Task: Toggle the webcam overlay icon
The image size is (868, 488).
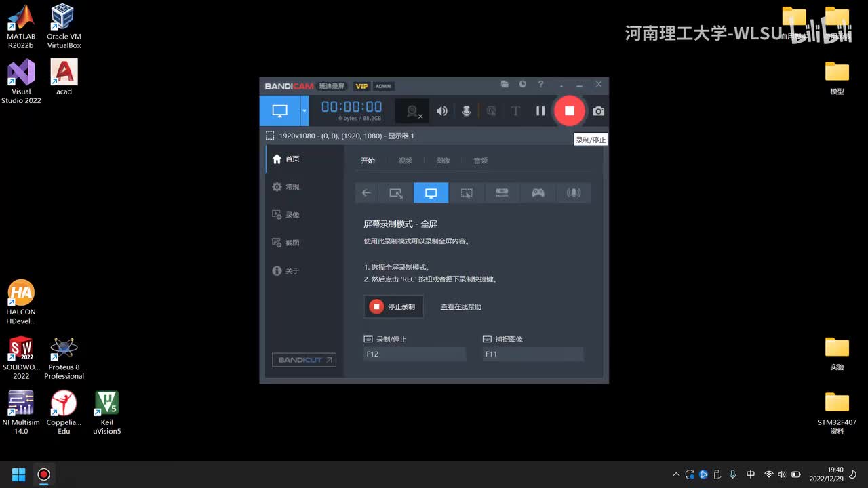Action: click(x=412, y=111)
